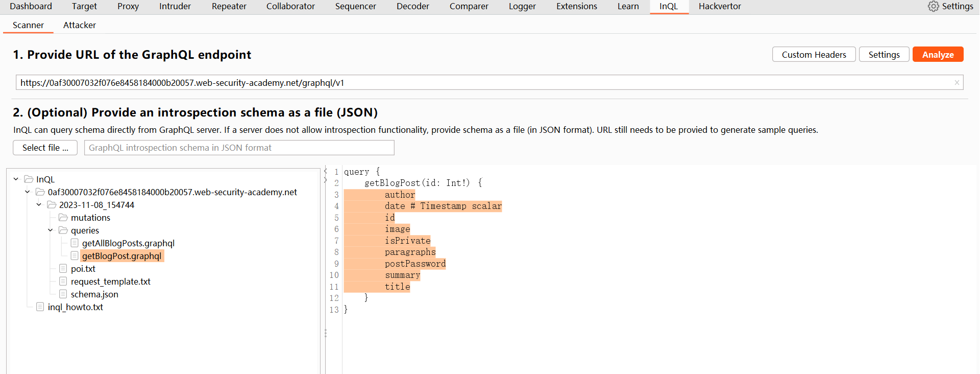980x374 pixels.
Task: Click the getAllBlogPosts.graphql file icon
Action: coord(75,243)
